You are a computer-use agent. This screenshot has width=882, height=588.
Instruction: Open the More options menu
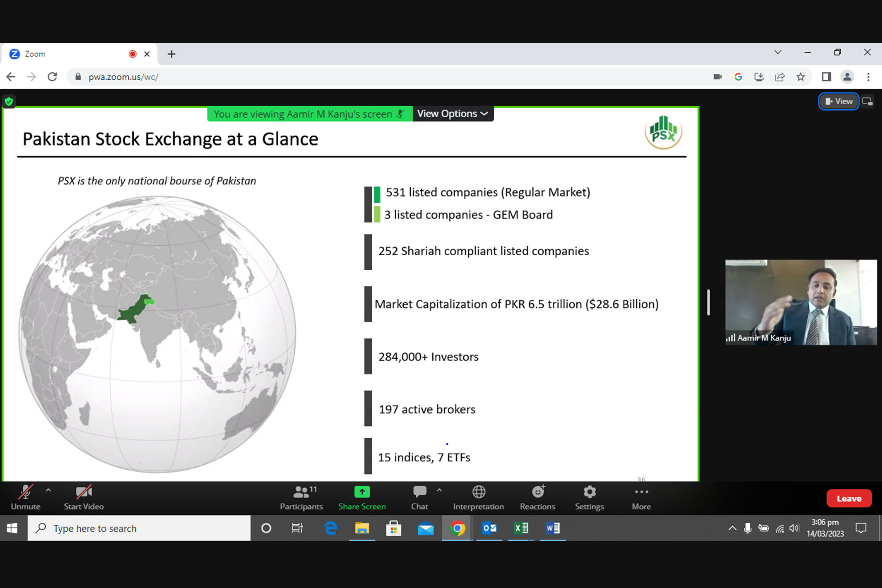click(x=642, y=498)
